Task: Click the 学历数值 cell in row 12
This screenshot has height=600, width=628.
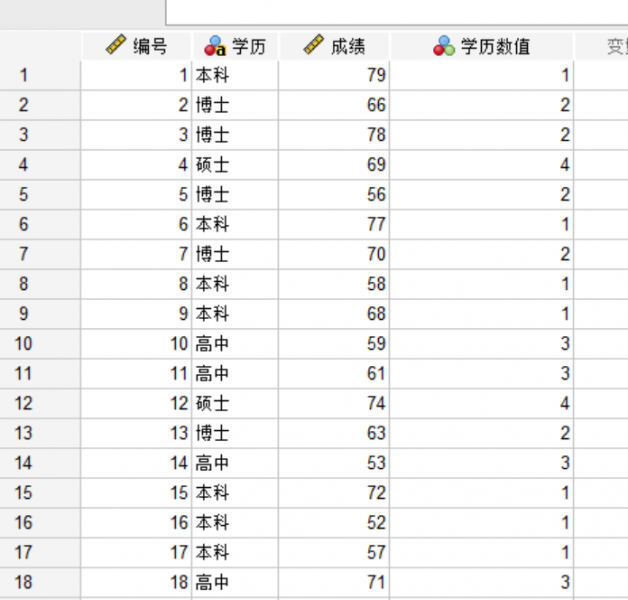Action: pos(482,403)
